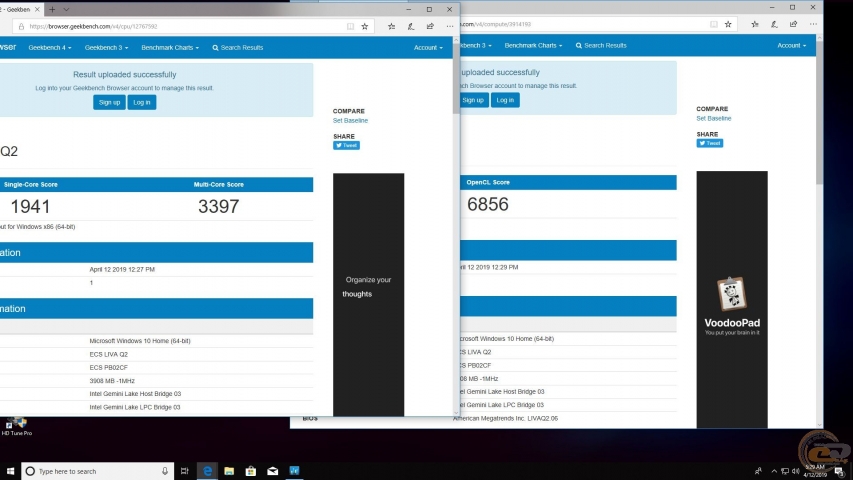Open Benchmark Charts dropdown in front window
This screenshot has height=480, width=853.
pyautogui.click(x=170, y=48)
